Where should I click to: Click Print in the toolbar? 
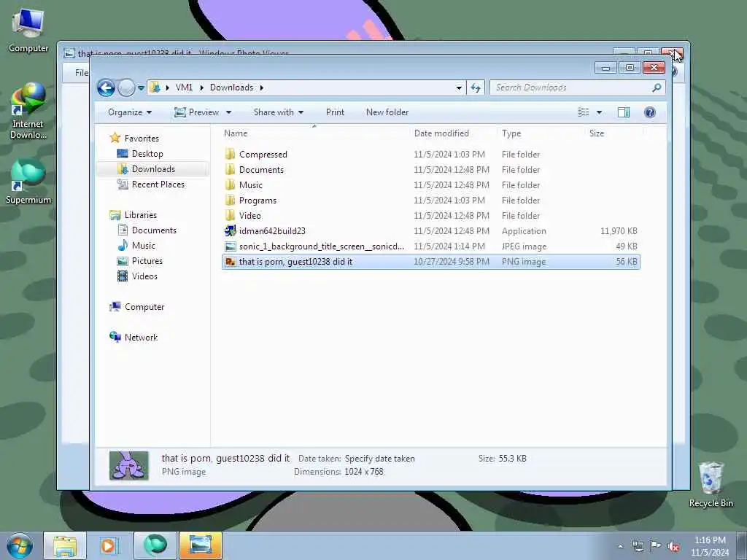point(335,112)
